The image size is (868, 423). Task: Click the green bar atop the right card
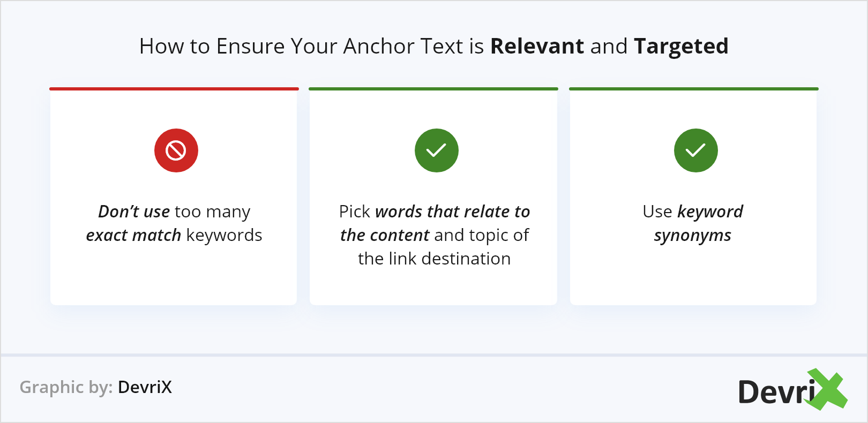[x=693, y=89]
